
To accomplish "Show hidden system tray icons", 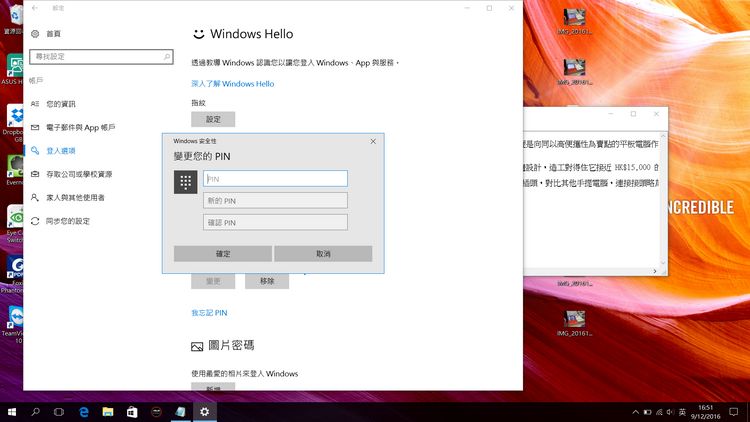I will 636,412.
